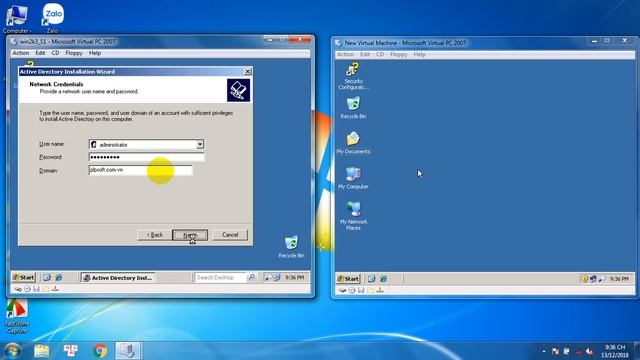Click floppy status icon in New Virtual Machine
The image size is (640, 360).
point(361,290)
